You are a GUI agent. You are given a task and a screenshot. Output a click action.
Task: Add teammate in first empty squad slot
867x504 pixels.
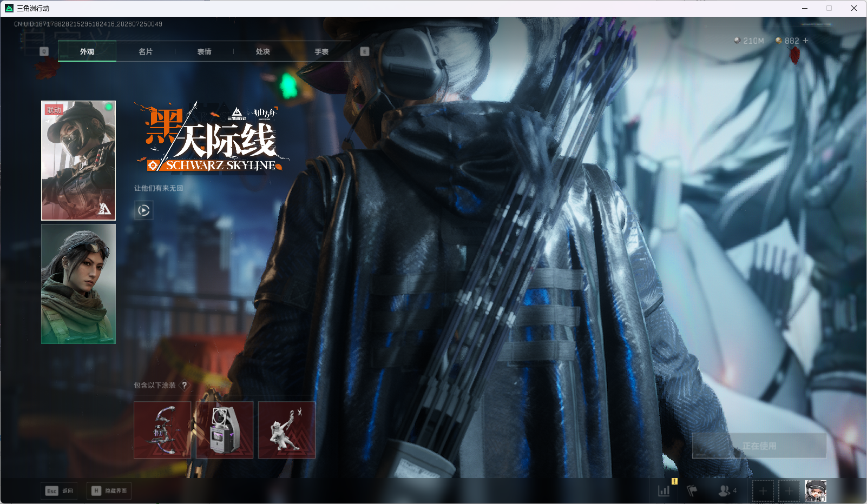tap(763, 491)
